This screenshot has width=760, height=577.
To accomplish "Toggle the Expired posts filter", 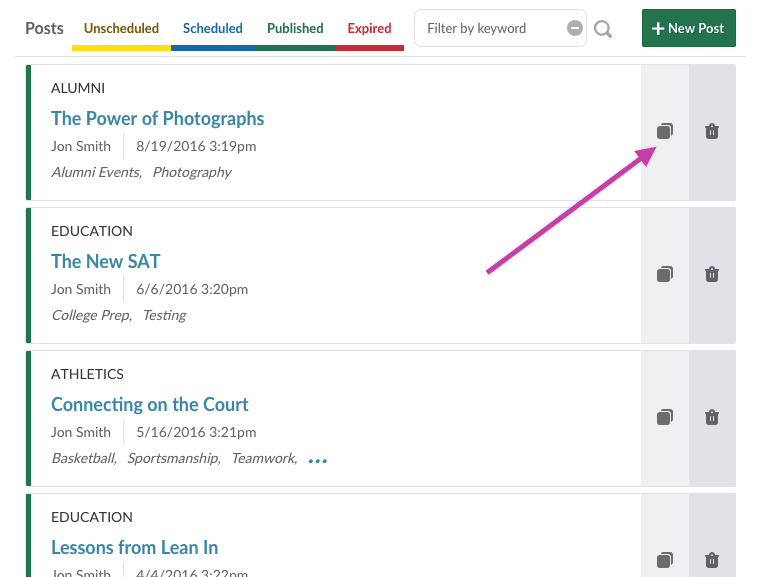I will [369, 29].
